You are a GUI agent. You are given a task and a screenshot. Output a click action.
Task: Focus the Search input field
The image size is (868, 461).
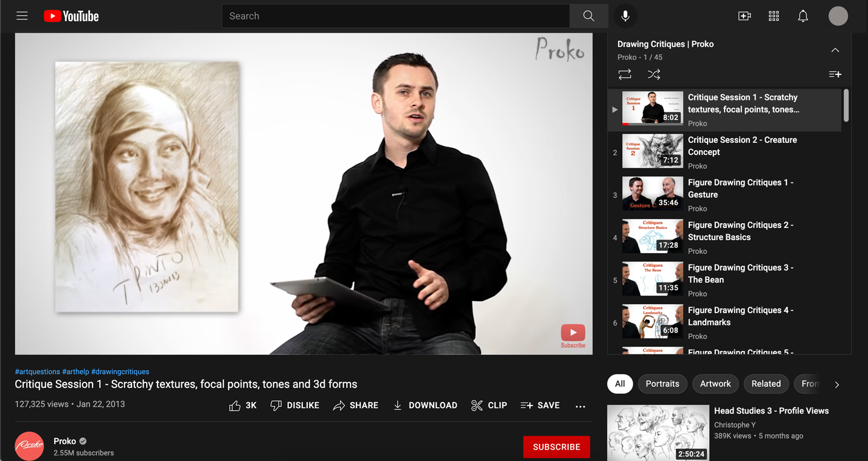(396, 16)
